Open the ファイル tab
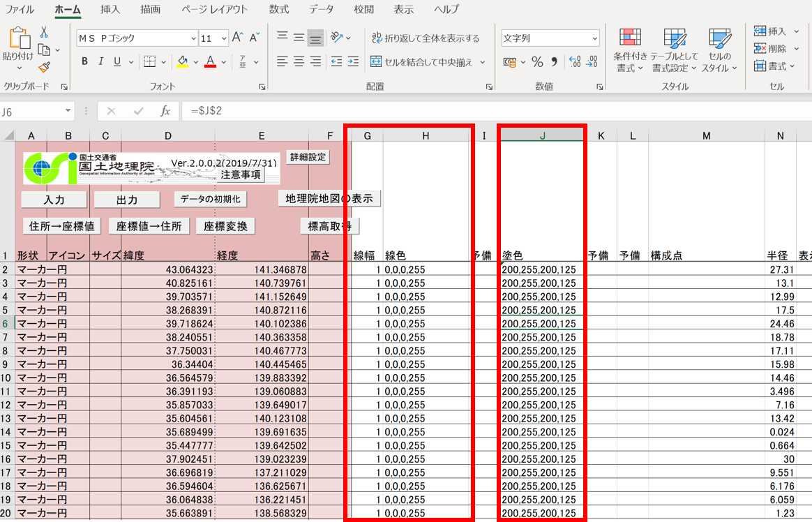This screenshot has width=812, height=522. 19,9
